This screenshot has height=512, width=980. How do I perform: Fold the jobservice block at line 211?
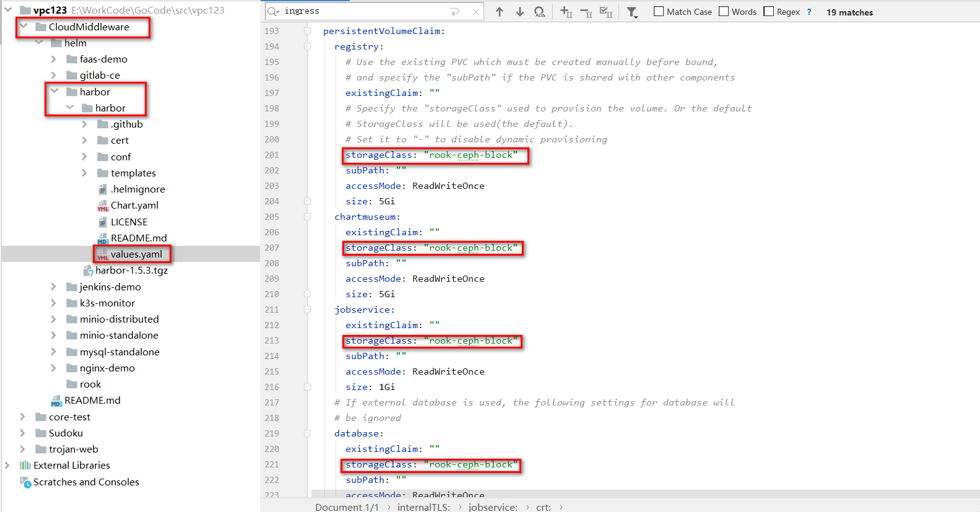coord(307,310)
